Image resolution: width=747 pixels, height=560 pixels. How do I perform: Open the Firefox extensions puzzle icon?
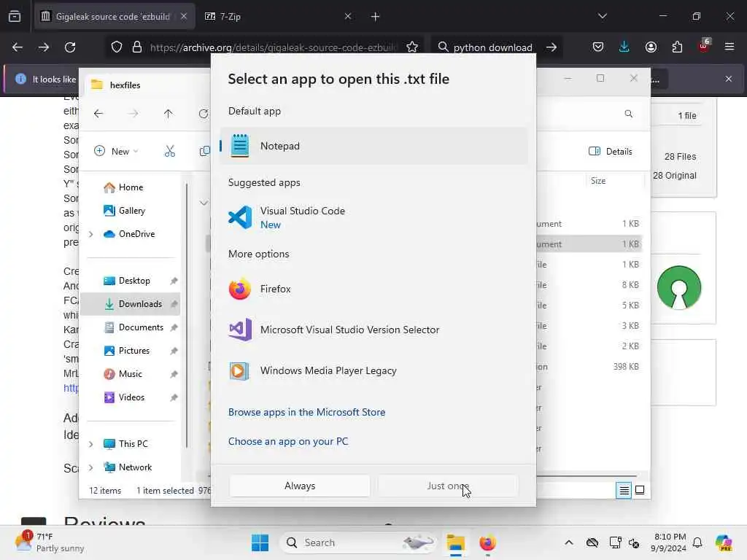677,47
